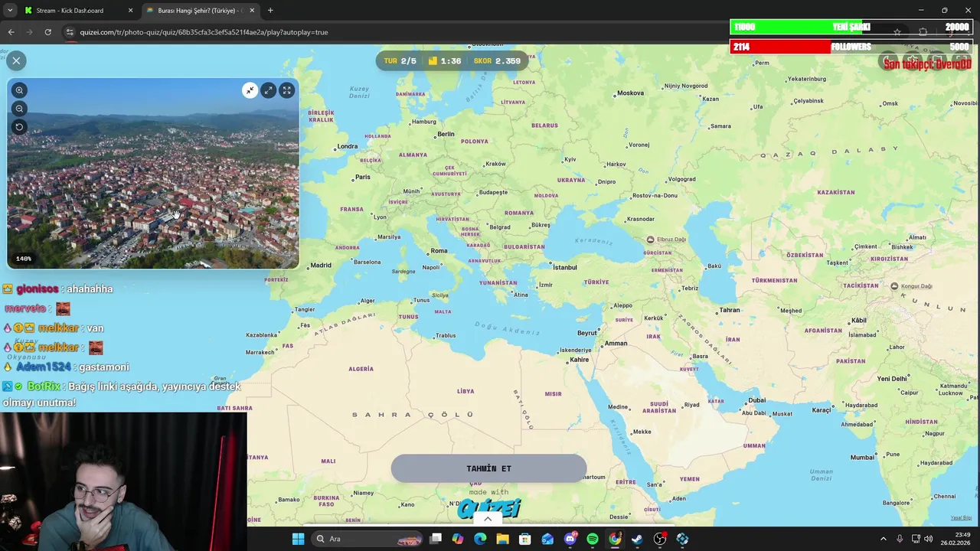The image size is (980, 551).
Task: Open OBS Studio from the taskbar
Action: pyautogui.click(x=660, y=539)
